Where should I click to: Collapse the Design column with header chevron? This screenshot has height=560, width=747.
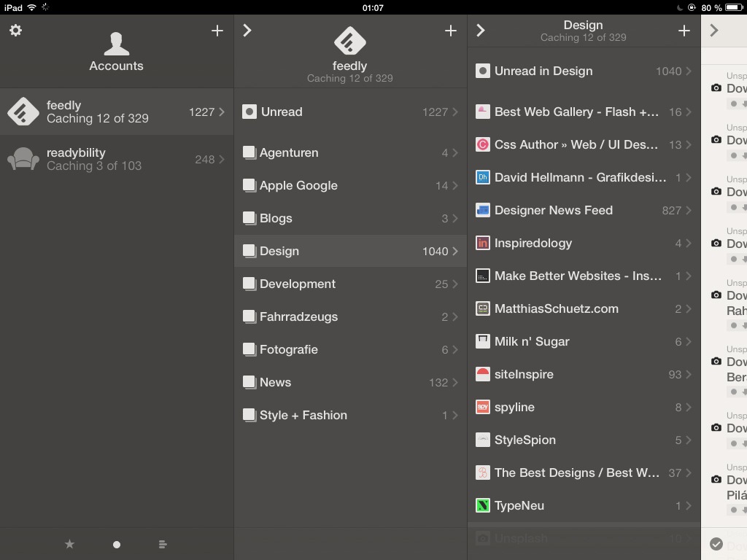tap(480, 31)
